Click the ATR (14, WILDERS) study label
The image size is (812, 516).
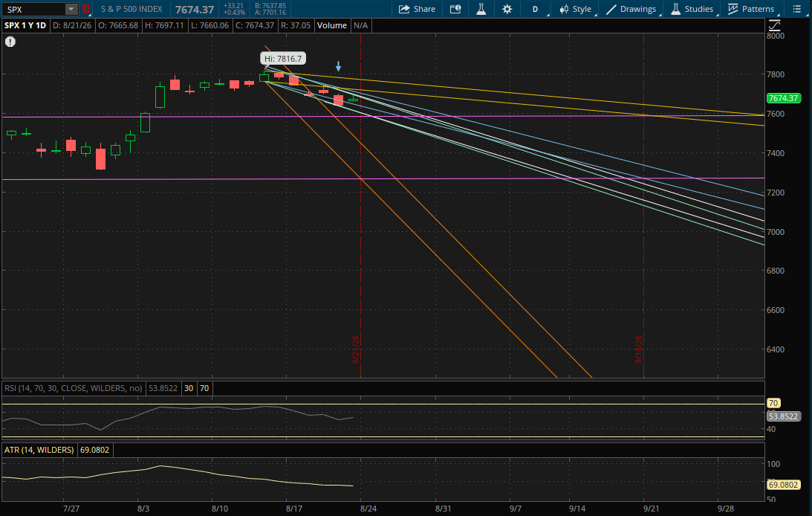pyautogui.click(x=39, y=450)
